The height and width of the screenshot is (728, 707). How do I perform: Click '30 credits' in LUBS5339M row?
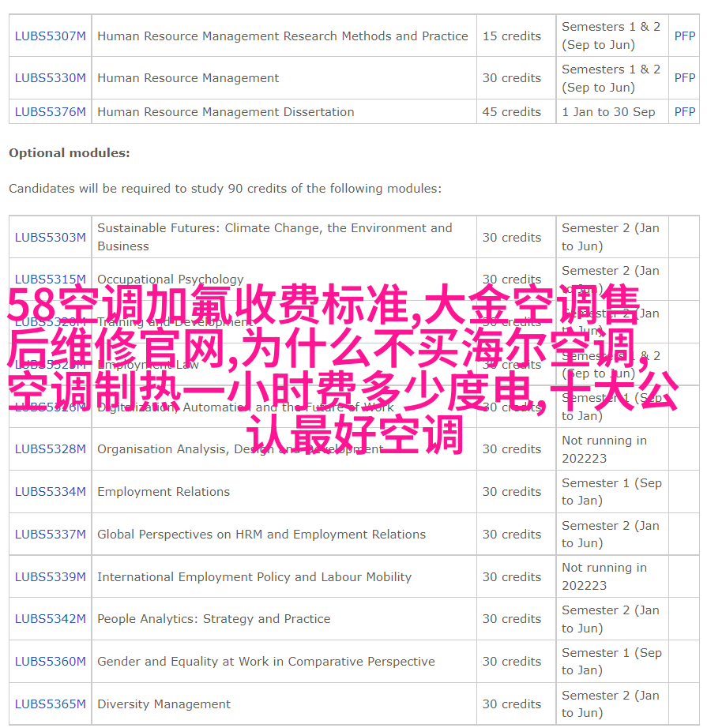pyautogui.click(x=511, y=576)
